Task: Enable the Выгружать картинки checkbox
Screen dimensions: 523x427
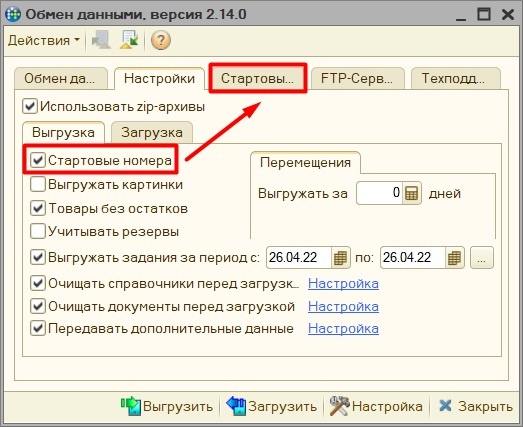Action: click(38, 184)
